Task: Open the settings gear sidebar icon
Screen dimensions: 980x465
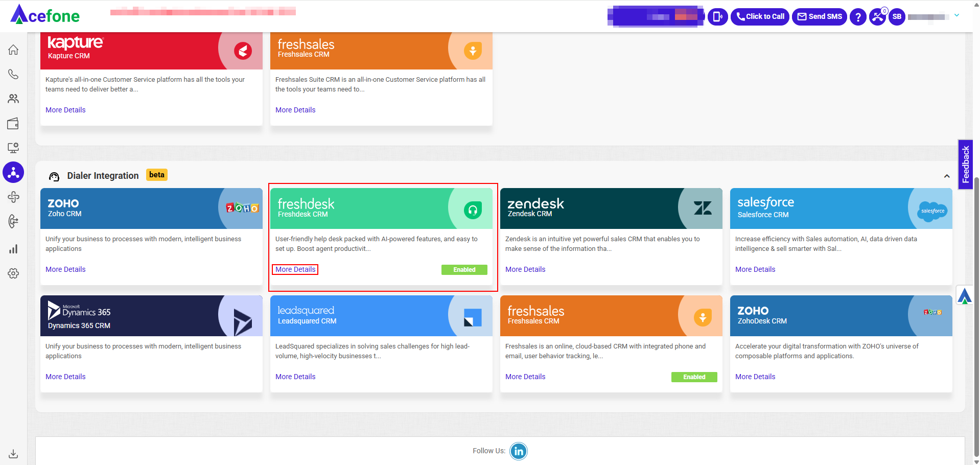Action: click(x=13, y=273)
